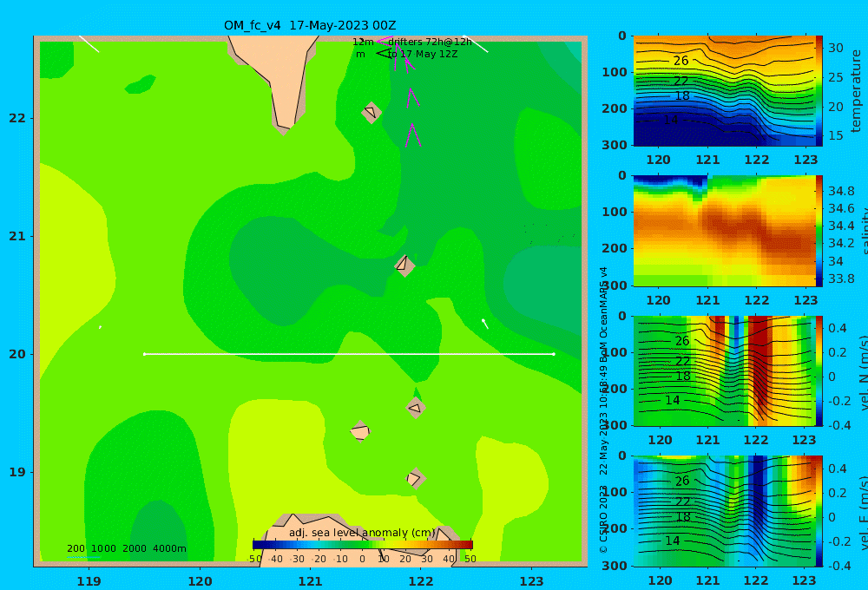Image resolution: width=868 pixels, height=590 pixels.
Task: Click the '1000' depth contour legend label
Action: click(x=103, y=548)
